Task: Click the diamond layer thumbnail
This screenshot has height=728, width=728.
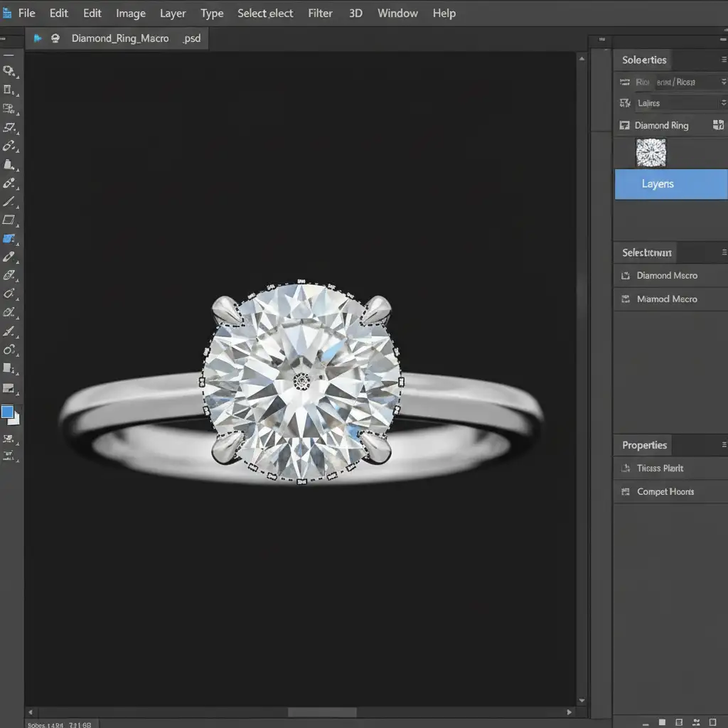Action: coord(651,153)
